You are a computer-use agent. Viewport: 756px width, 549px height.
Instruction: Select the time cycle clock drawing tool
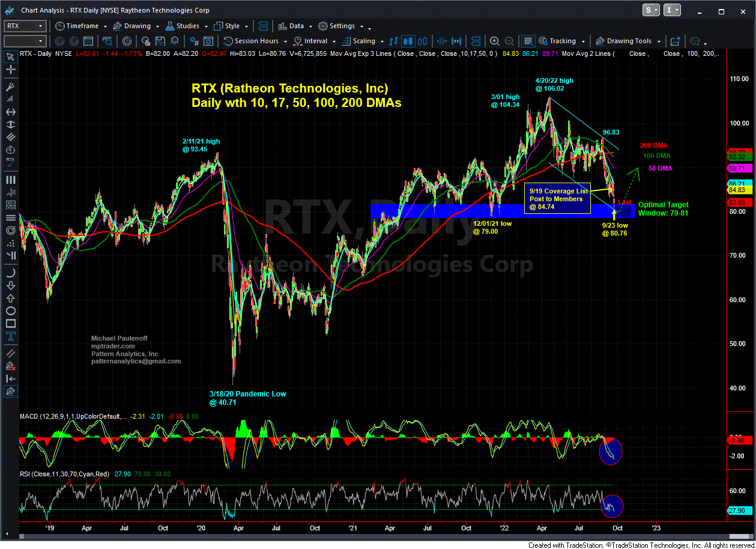click(10, 150)
